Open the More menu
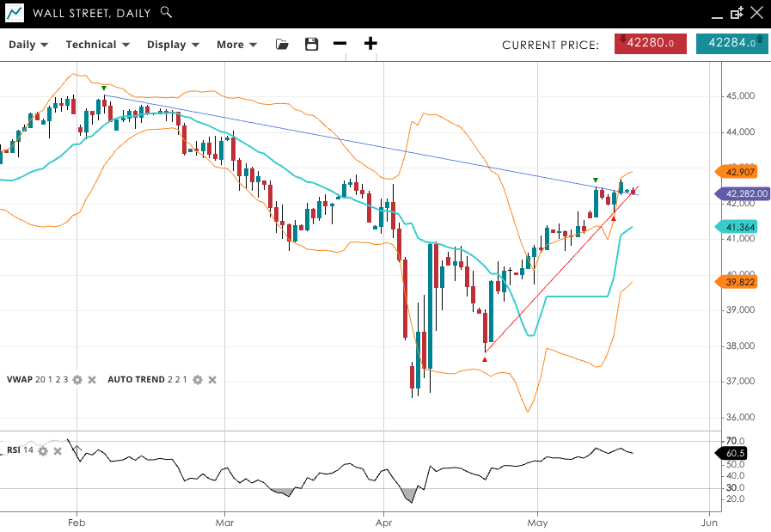771x532 pixels. (x=236, y=45)
